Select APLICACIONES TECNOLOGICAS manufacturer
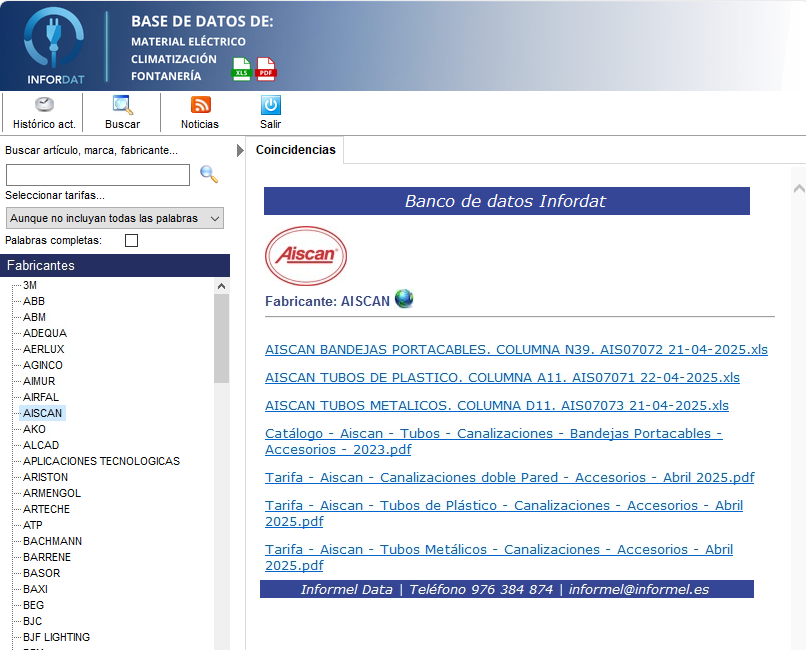Image resolution: width=806 pixels, height=650 pixels. [101, 461]
